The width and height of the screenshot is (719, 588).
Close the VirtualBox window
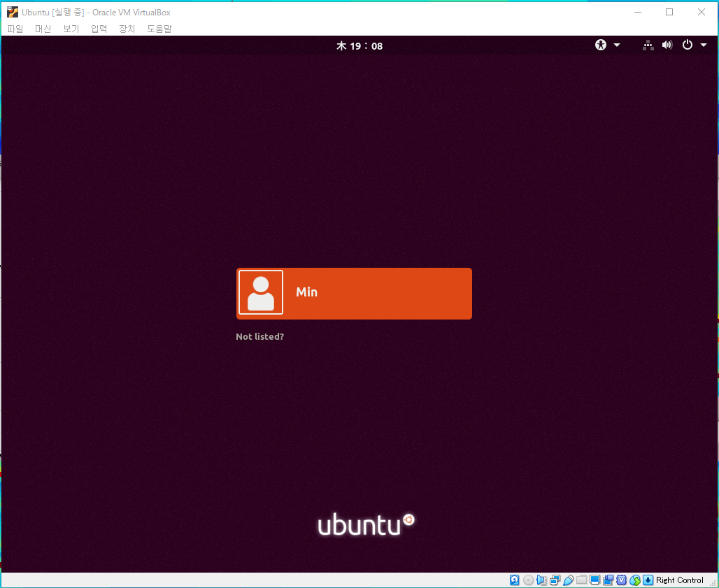[x=702, y=13]
